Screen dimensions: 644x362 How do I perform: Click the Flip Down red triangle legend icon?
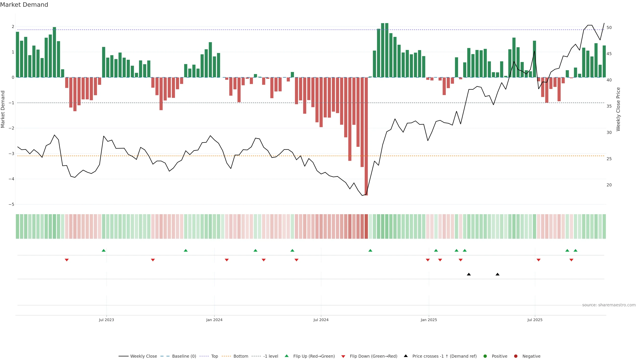[343, 356]
